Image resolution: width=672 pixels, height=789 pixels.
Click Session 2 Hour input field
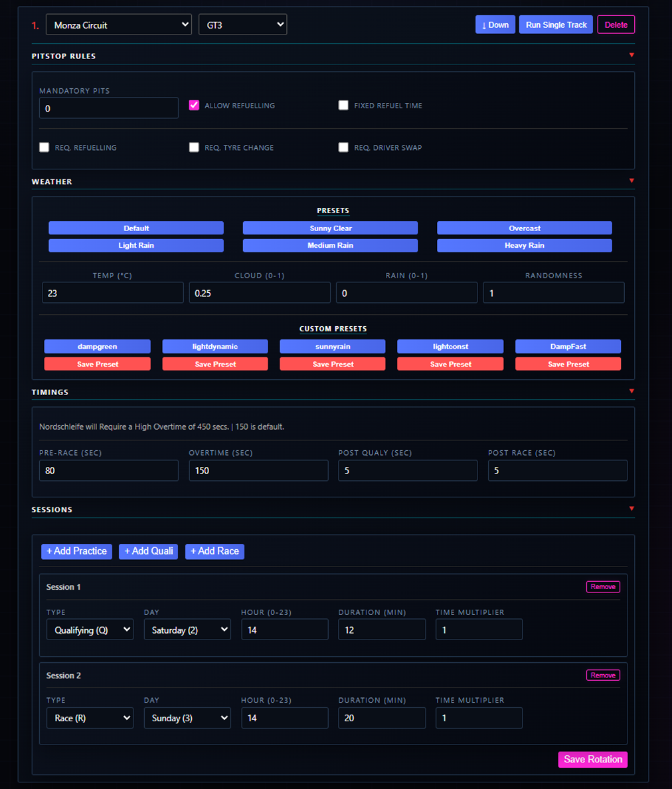point(285,718)
